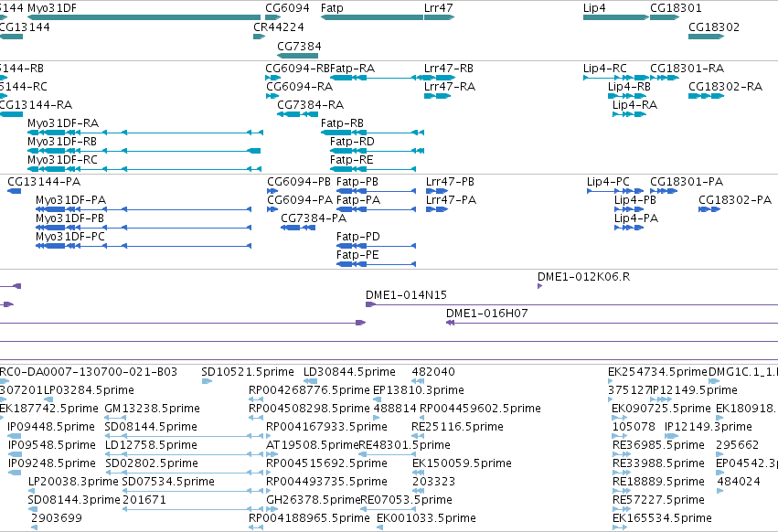Click the Fatp-PB protein label
Image resolution: width=778 pixels, height=532 pixels.
pyautogui.click(x=357, y=182)
